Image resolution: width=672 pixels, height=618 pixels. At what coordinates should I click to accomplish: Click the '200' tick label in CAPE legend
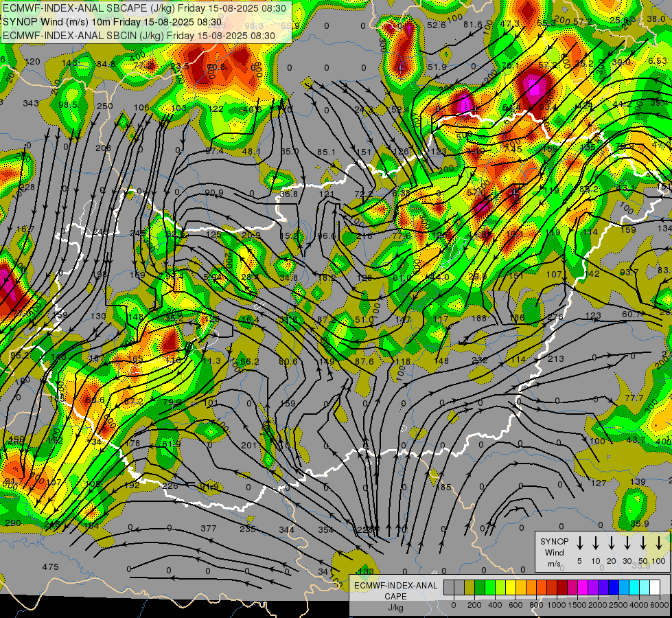[474, 605]
